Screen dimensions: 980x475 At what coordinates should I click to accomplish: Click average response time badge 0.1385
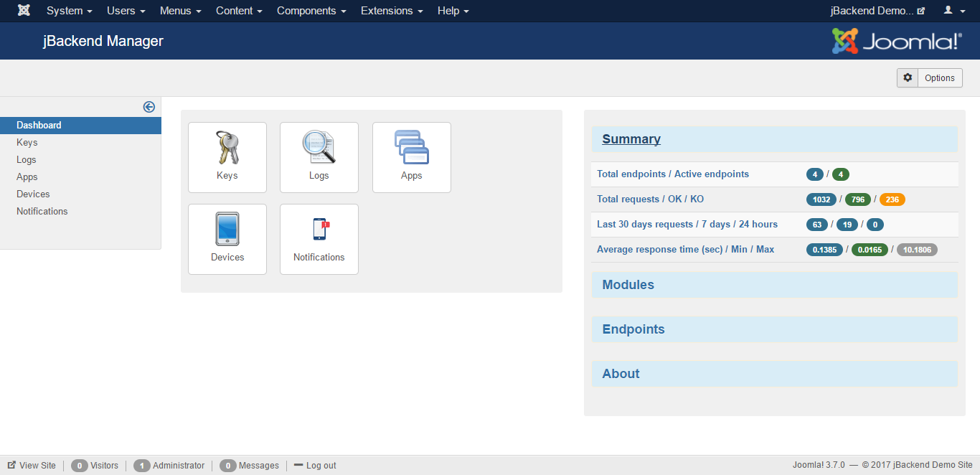[824, 250]
